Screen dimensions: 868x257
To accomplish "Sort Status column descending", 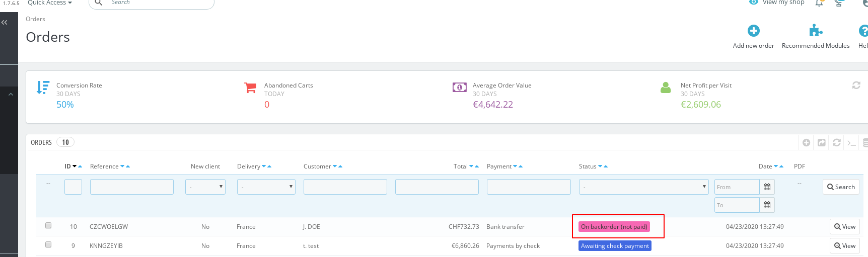I will (x=600, y=166).
